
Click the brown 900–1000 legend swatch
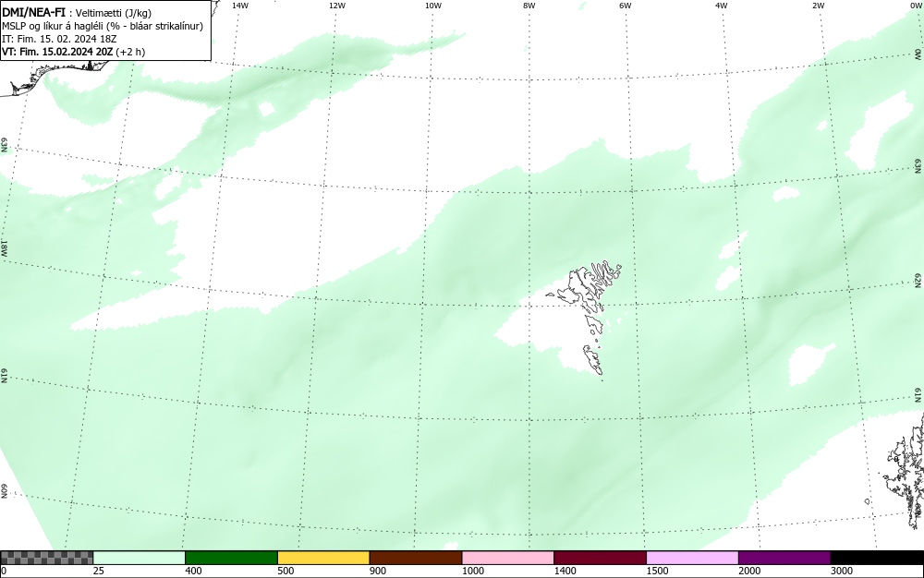click(x=416, y=558)
